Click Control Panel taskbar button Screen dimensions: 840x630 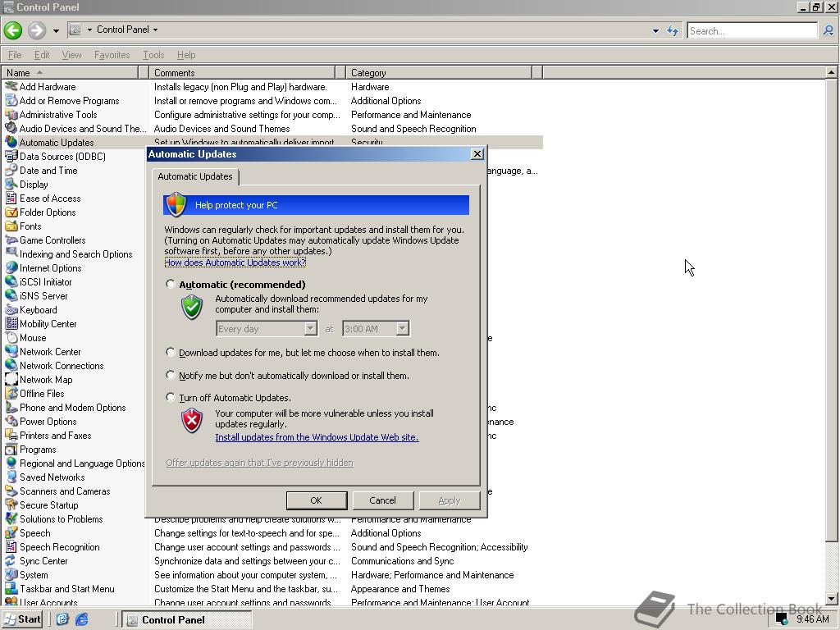tap(186, 619)
